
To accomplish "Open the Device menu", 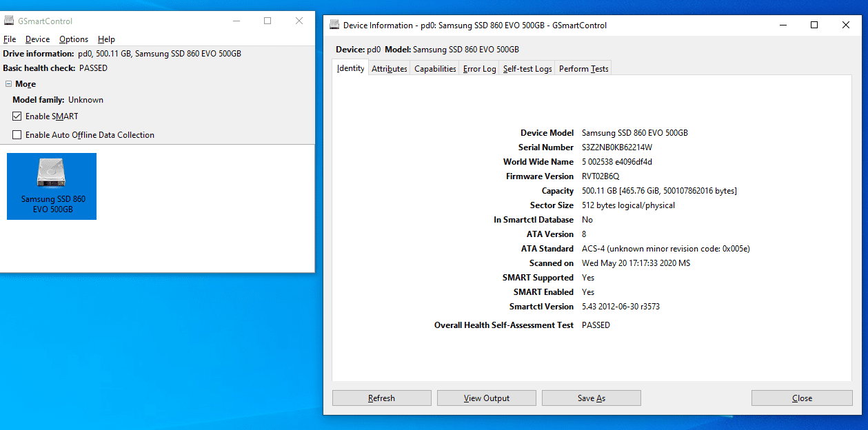I will 38,39.
